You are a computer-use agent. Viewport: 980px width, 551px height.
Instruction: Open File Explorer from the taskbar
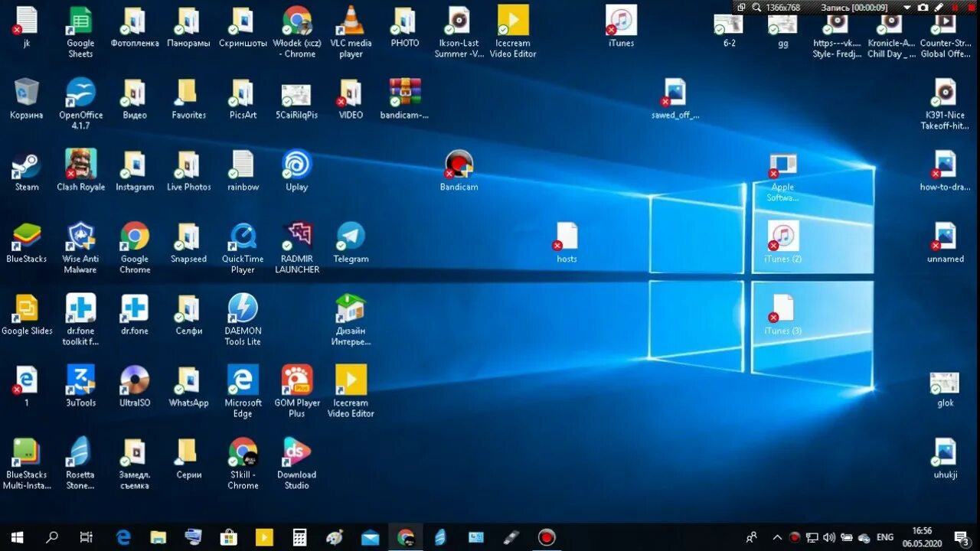[158, 537]
